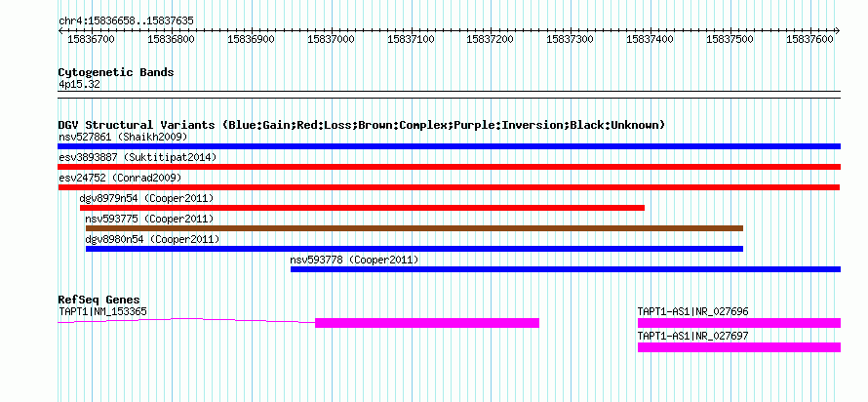The width and height of the screenshot is (868, 402).
Task: Click the TAPT1-AS1|NR_027696 gene label
Action: (x=693, y=311)
